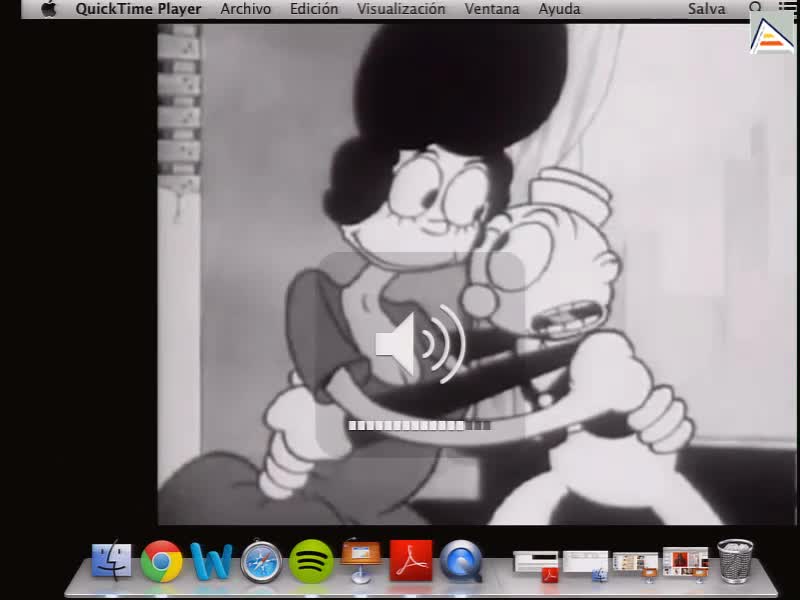Restore minimized Finder window from Dock
The width and height of the screenshot is (800, 600).
[586, 565]
